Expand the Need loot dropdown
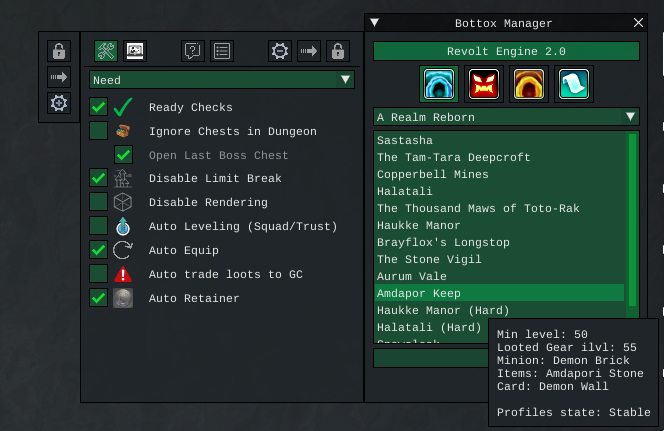Screen dimensions: 664x431 [x=222, y=80]
